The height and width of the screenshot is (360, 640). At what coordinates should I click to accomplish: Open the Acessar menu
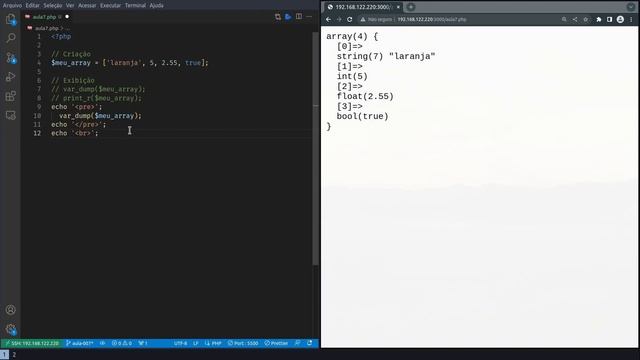(87, 5)
